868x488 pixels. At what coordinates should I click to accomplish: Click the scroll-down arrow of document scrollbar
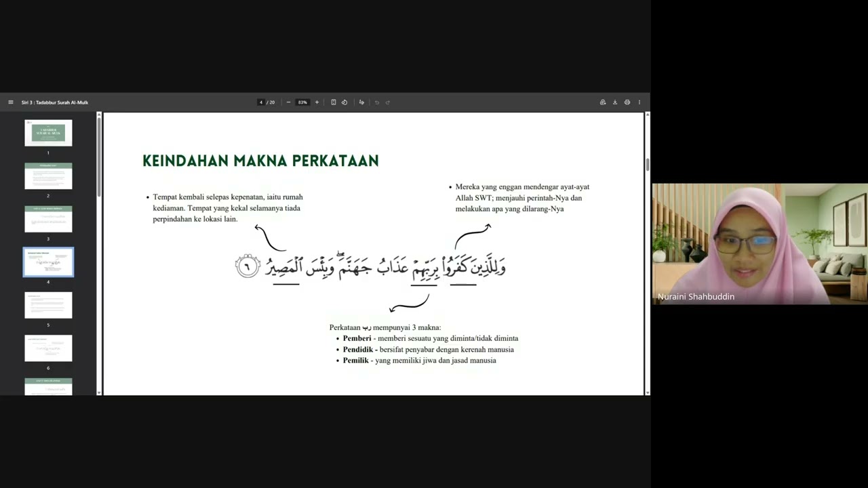648,392
